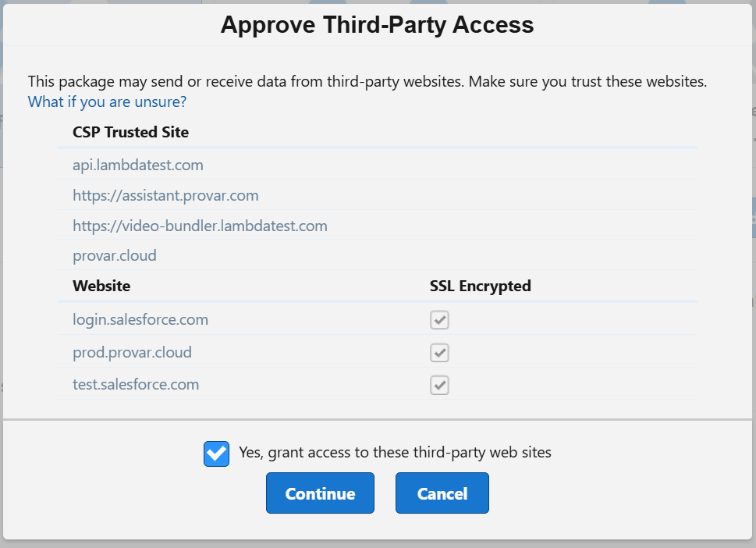Click the SSL Encrypted column header
Screen dimensions: 756x548
480,286
